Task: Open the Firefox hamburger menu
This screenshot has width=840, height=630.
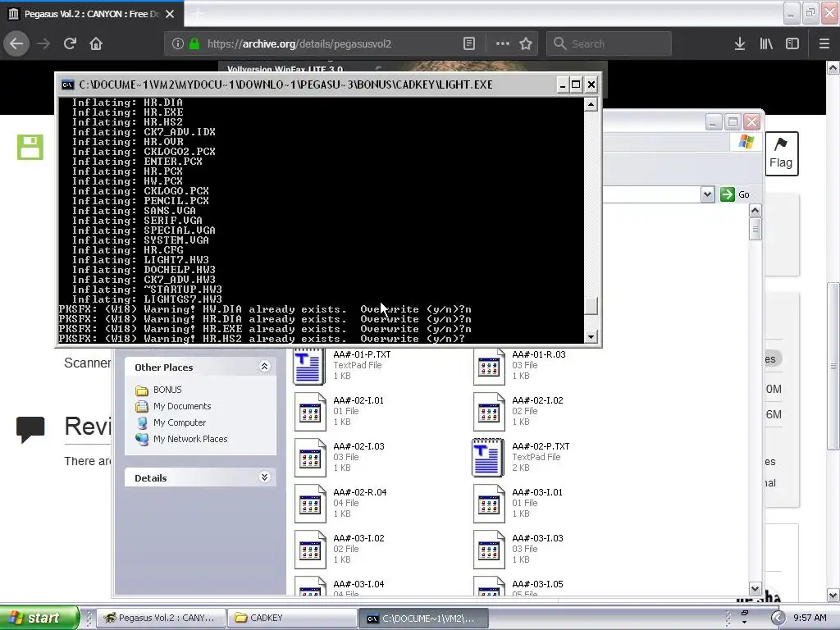Action: click(824, 43)
